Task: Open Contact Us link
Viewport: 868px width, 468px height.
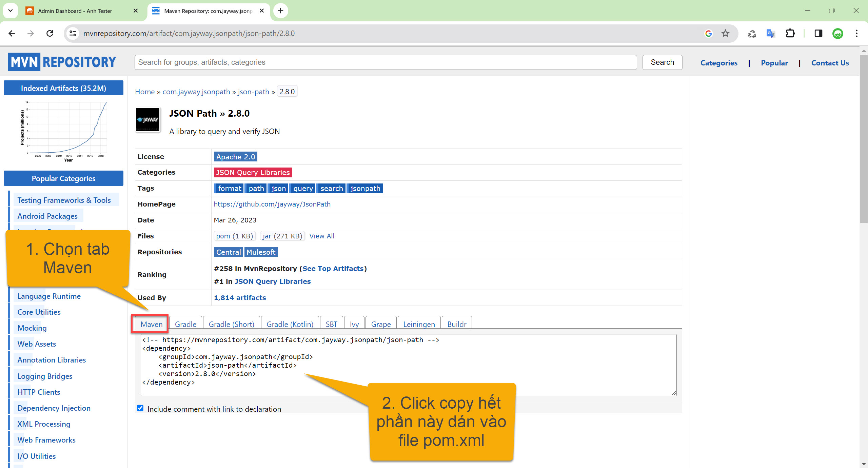Action: pos(830,63)
